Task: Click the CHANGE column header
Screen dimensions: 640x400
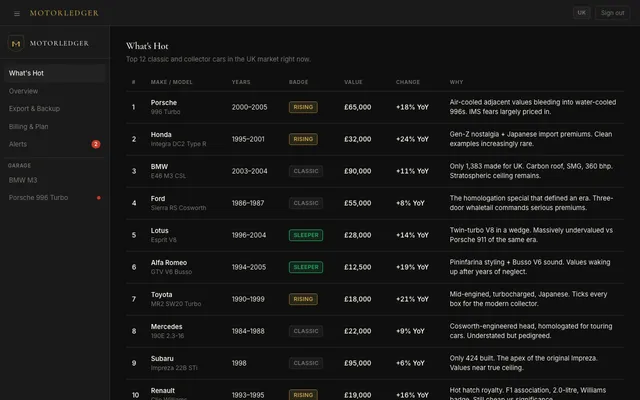Action: 407,82
